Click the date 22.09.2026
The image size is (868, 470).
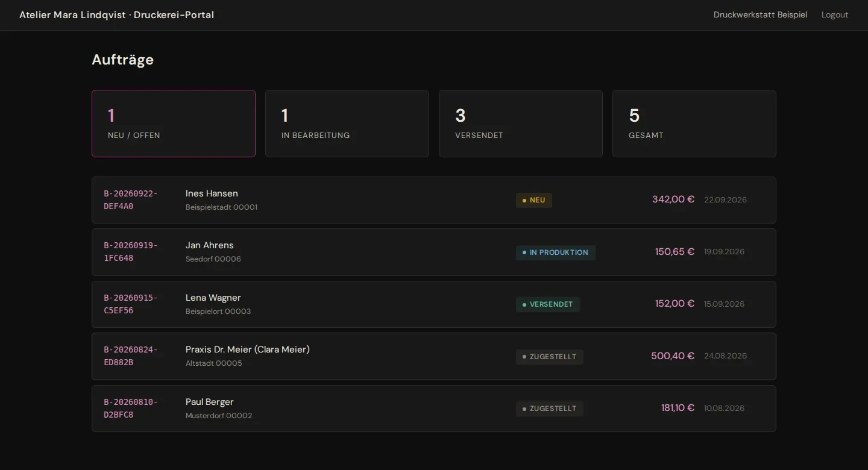point(725,200)
